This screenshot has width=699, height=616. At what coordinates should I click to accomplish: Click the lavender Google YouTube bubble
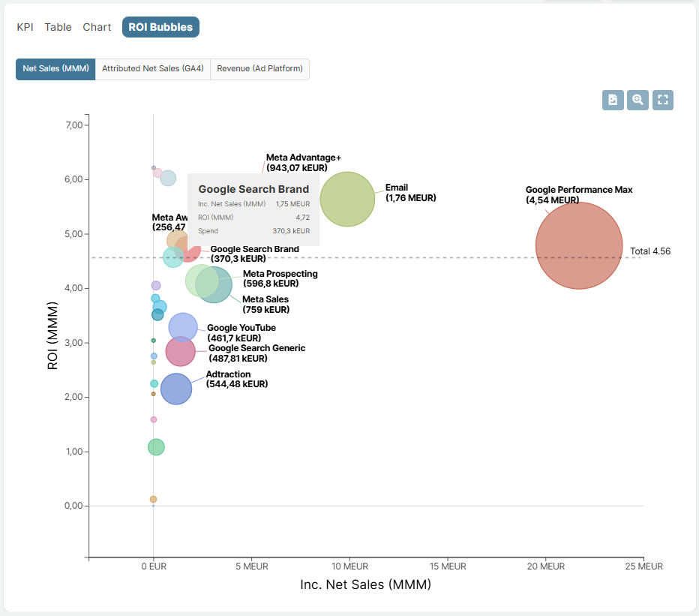point(183,327)
